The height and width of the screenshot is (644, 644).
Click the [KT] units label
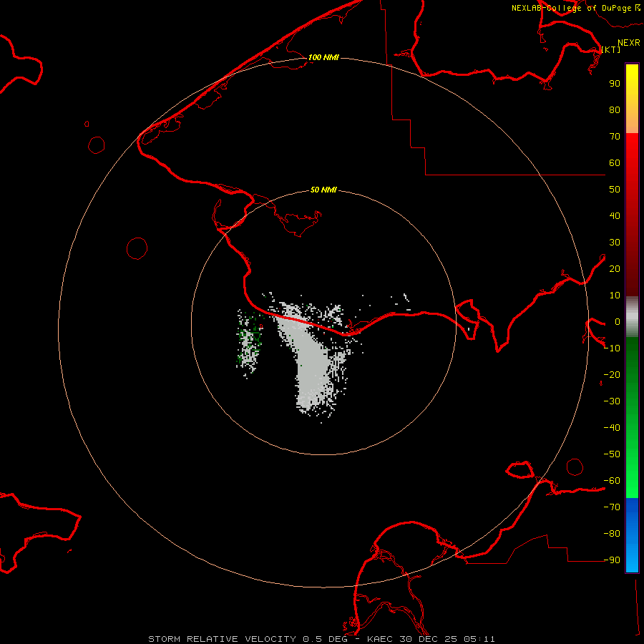[610, 49]
